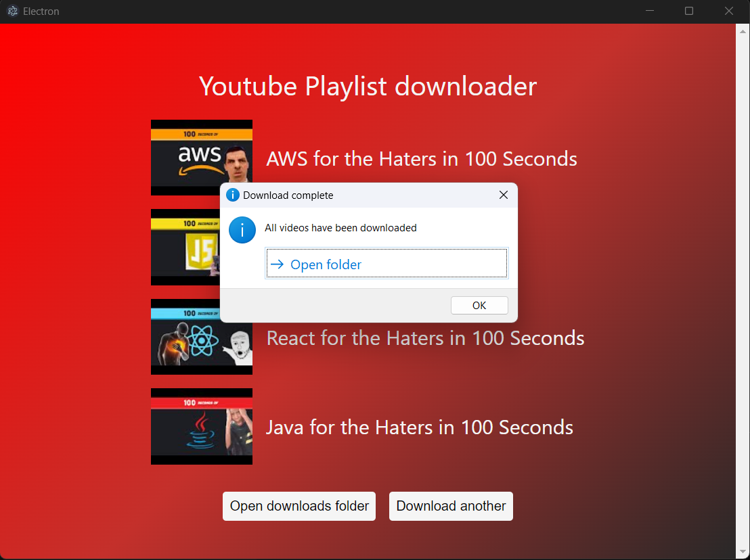Close the Download complete dialog
750x560 pixels.
tap(503, 195)
